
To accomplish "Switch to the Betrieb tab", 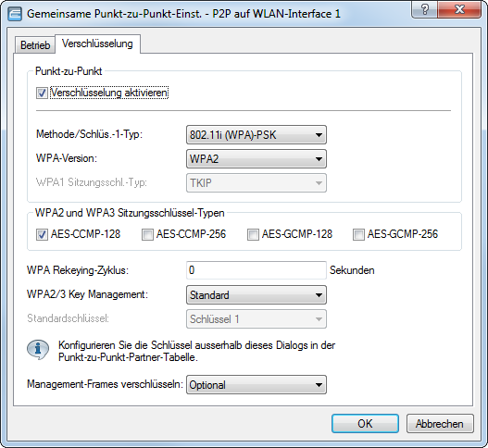I will click(x=35, y=45).
